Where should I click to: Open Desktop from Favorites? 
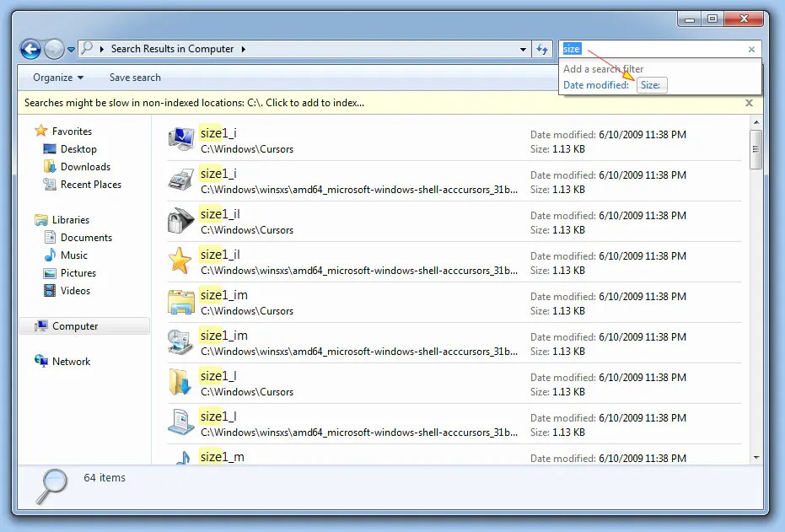pos(78,149)
